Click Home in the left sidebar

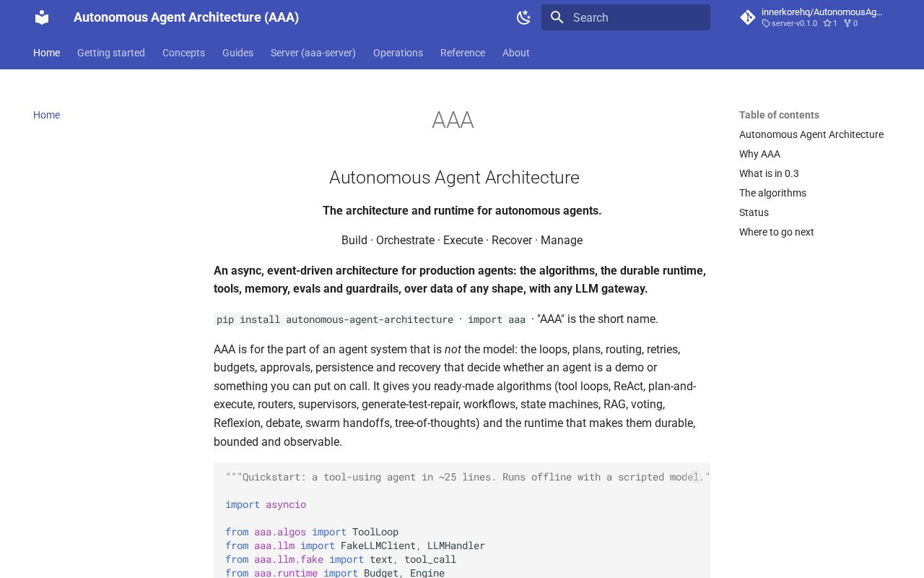pos(46,115)
